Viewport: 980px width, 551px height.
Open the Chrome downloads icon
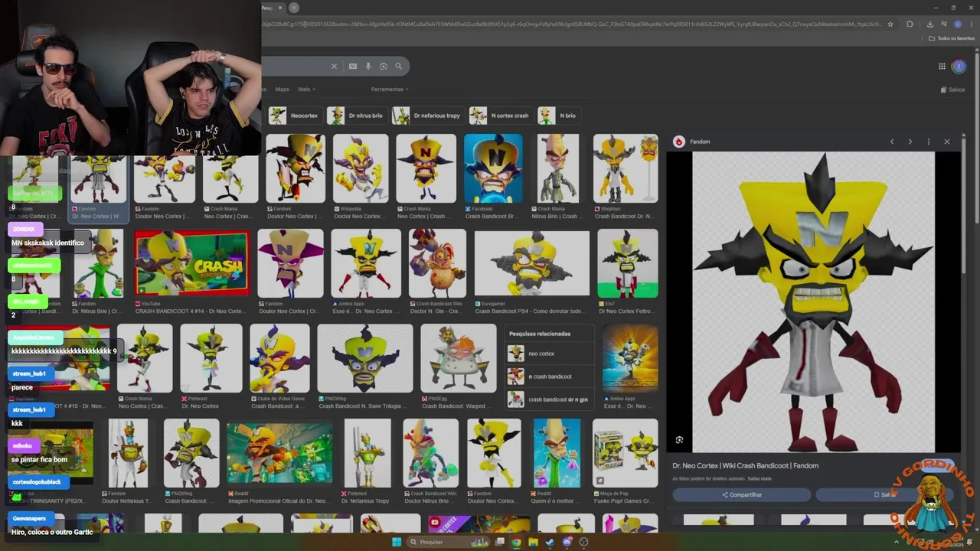coord(929,24)
